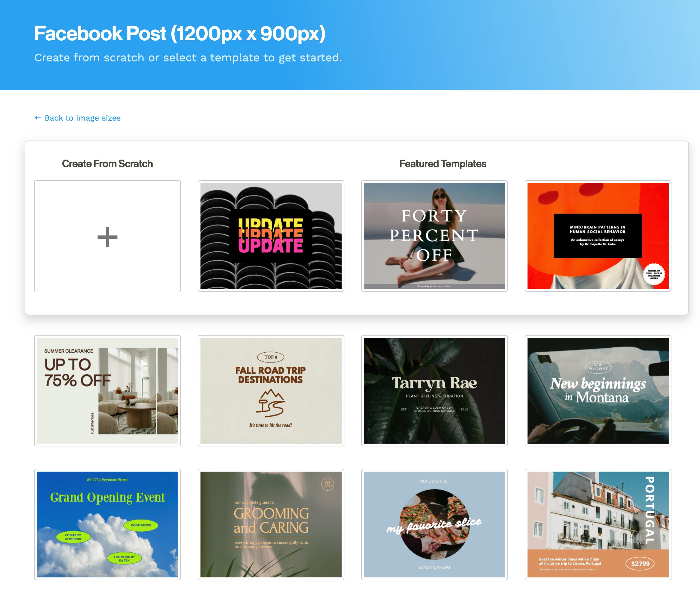Click the mountain road illustration icon
The image size is (700, 590).
pos(270,403)
